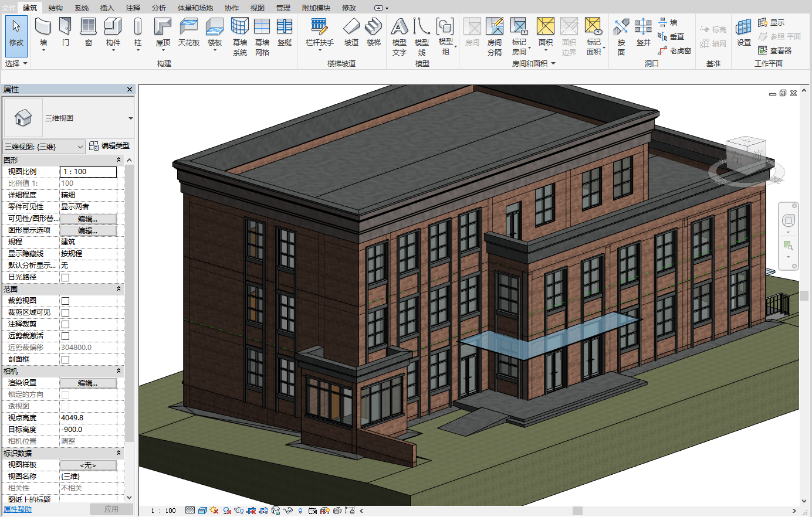Toggle the 裁剪视图 checkbox
Viewport: 812px width, 517px height.
coord(65,301)
